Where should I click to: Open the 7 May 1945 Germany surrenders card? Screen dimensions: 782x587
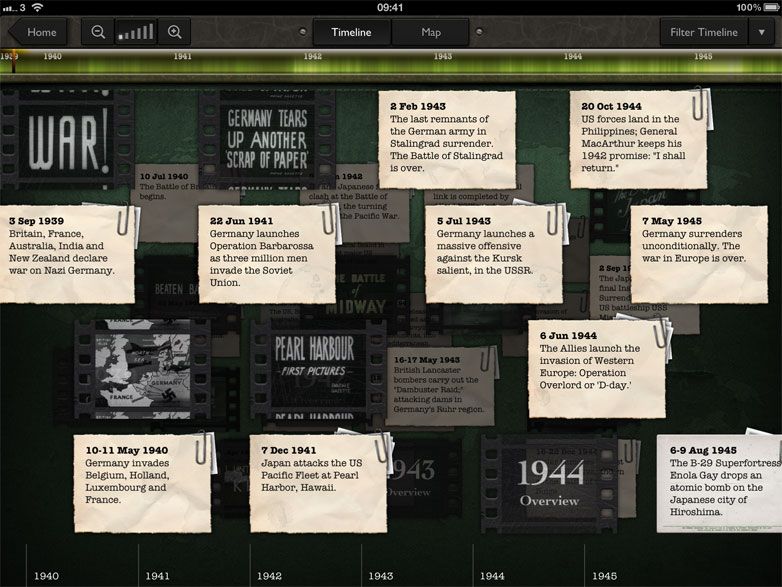point(699,254)
